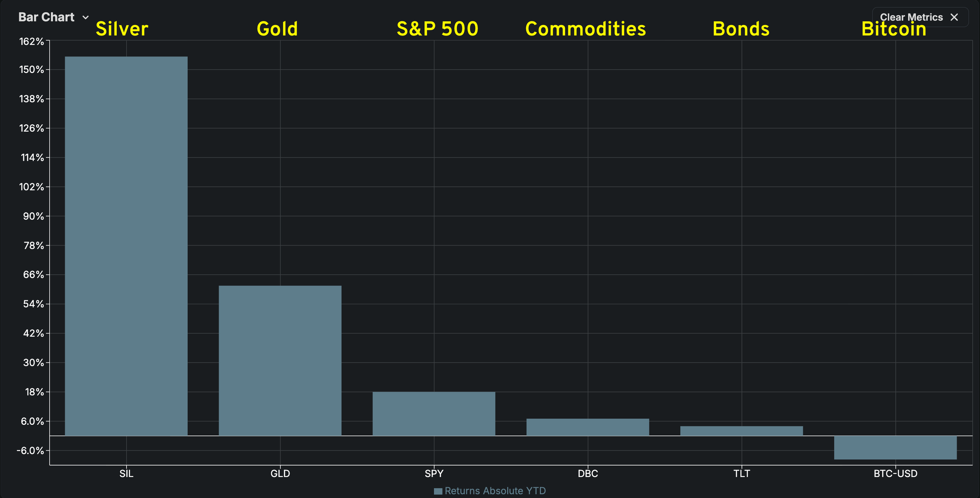
Task: Open the Bar Chart type dropdown
Action: [46, 17]
